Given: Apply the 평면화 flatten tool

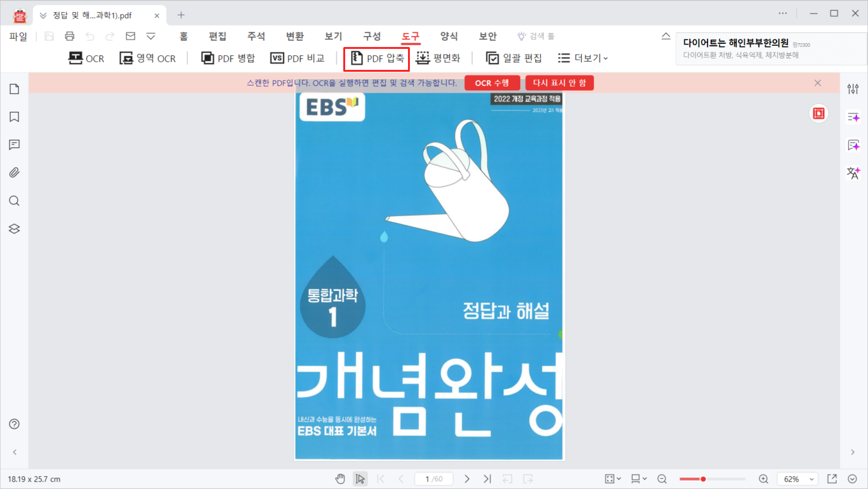Looking at the screenshot, I should point(438,58).
